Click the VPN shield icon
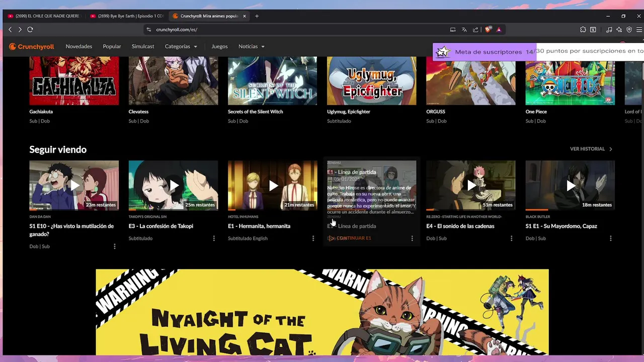 click(x=629, y=30)
